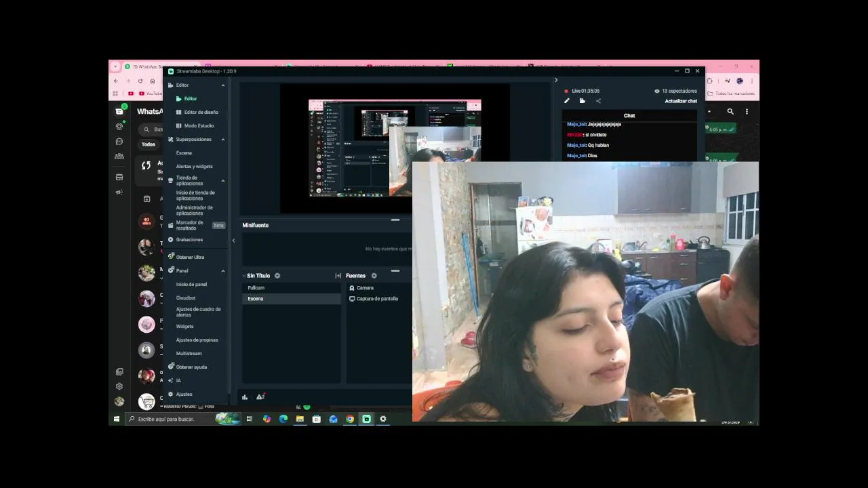Open WhatsApp conversation search magnifier

point(730,112)
